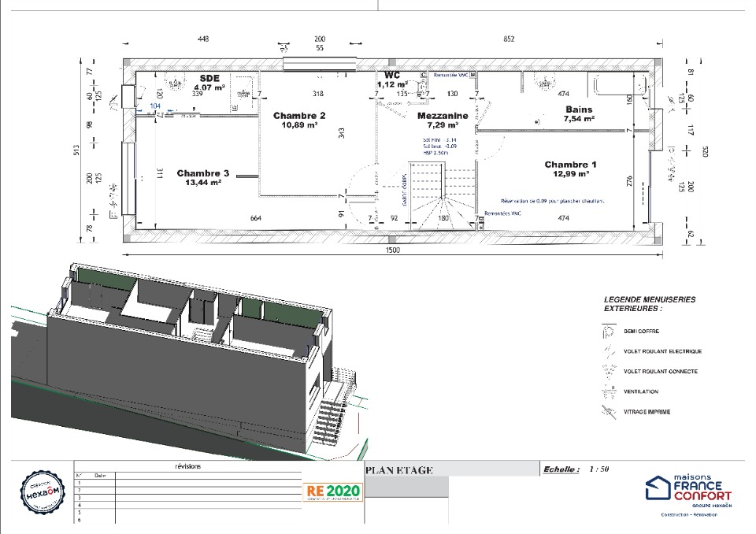Click the 1500 overall width dimension

[x=392, y=250]
